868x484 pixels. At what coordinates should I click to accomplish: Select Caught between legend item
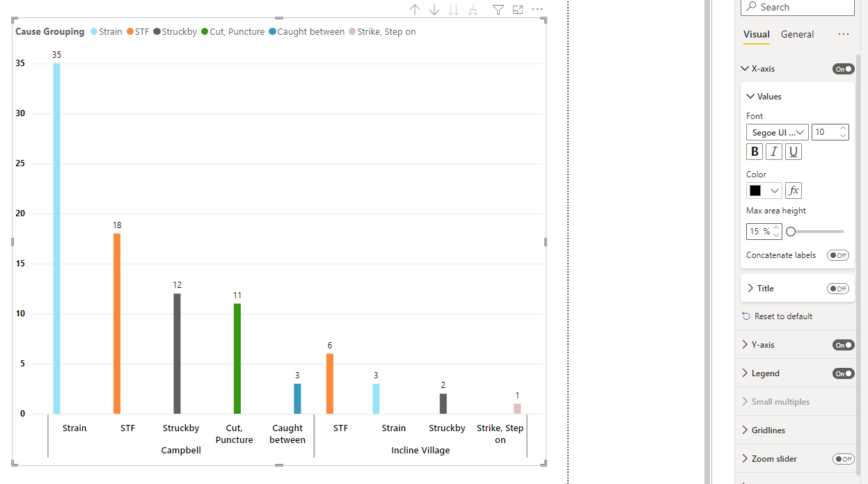307,31
